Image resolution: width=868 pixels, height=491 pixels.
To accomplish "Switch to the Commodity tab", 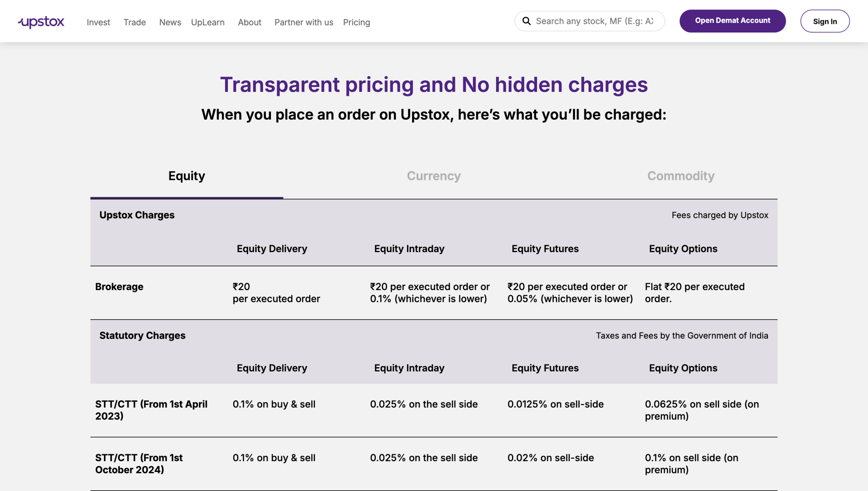I will (x=681, y=176).
